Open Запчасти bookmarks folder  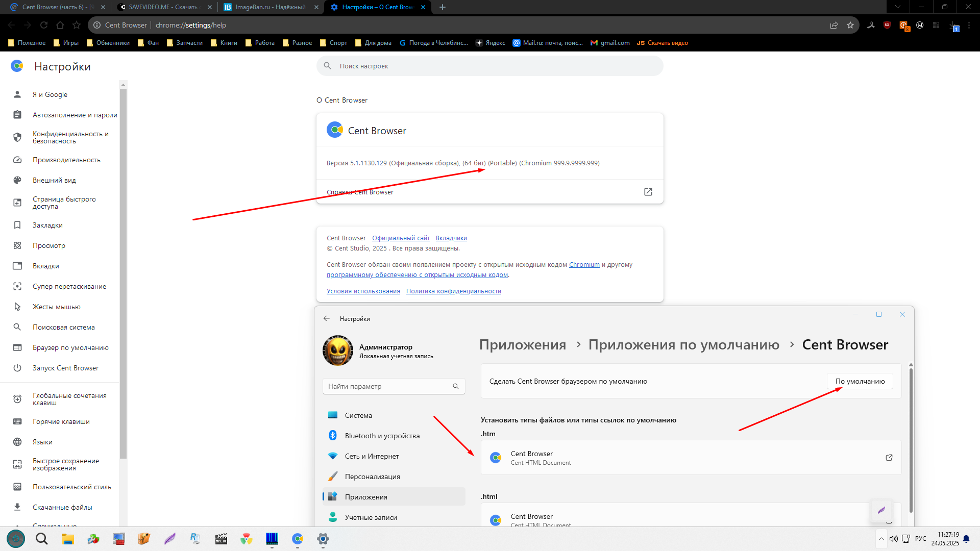[x=185, y=43]
